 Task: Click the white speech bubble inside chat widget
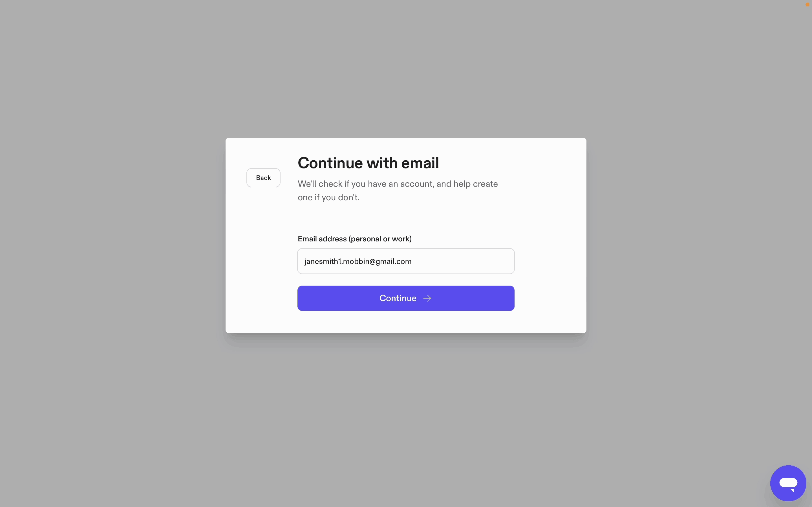pyautogui.click(x=788, y=484)
